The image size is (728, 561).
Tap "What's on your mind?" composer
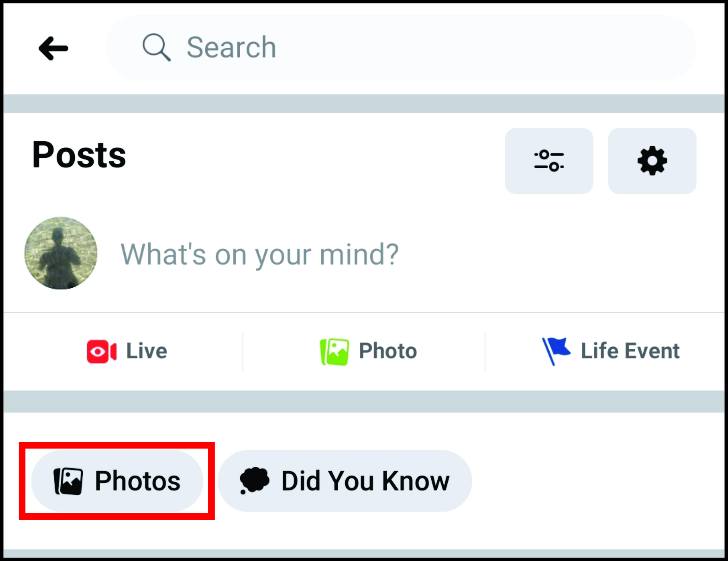click(x=259, y=255)
